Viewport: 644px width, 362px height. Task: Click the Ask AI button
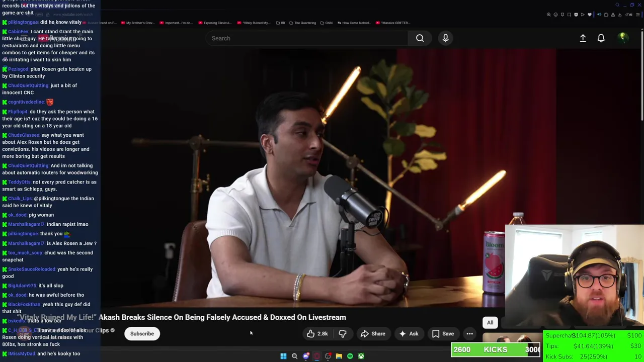click(x=409, y=334)
